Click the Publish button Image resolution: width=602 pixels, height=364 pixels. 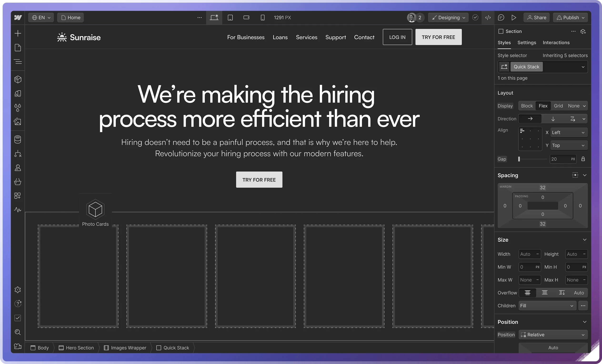571,18
